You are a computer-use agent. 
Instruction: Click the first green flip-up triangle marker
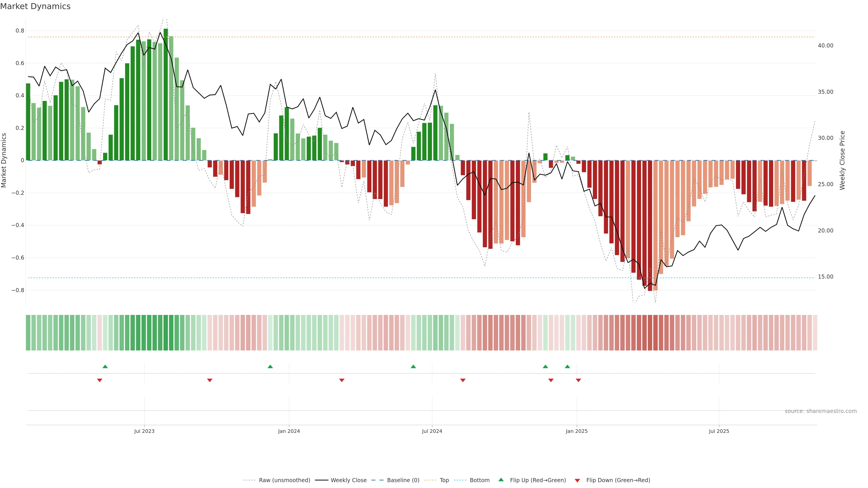[105, 366]
